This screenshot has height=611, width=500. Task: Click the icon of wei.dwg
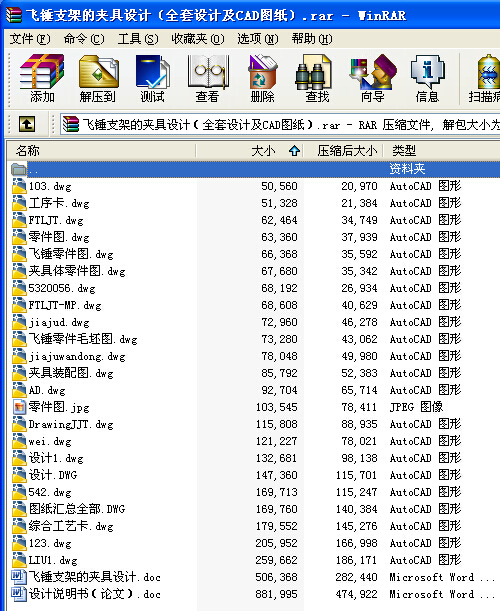19,441
